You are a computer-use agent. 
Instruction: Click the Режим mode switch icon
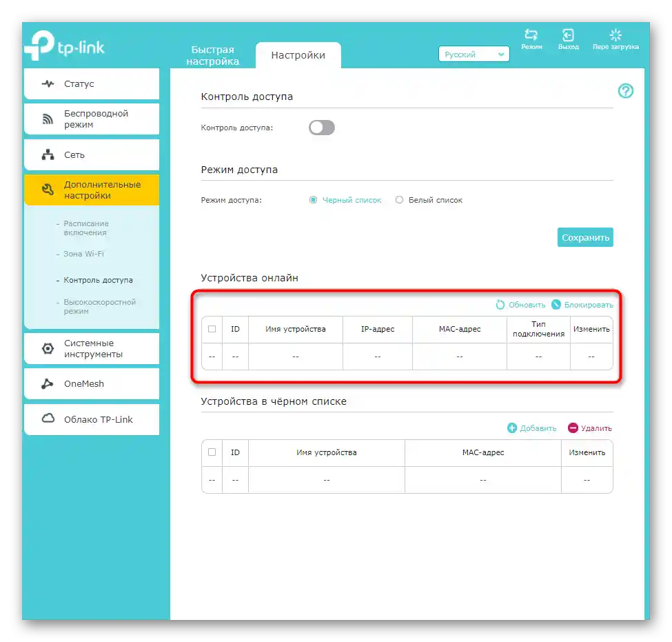(x=531, y=34)
